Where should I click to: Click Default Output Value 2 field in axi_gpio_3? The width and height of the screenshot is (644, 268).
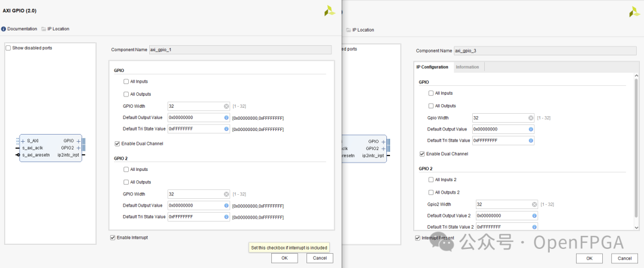pos(507,216)
